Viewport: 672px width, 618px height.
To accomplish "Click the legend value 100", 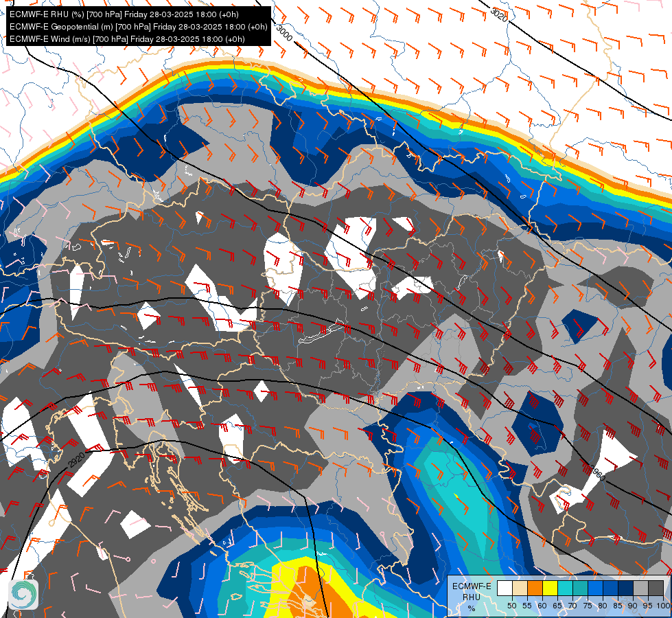I will point(663,606).
